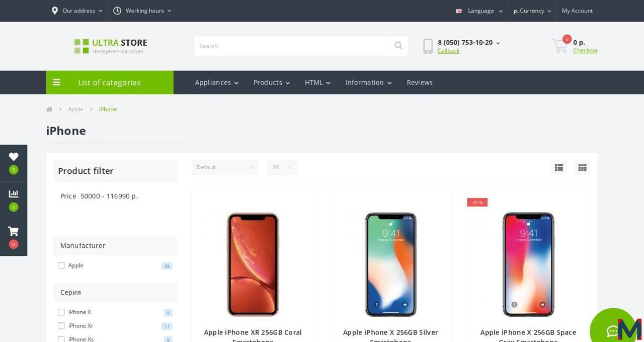Open the green chat bubble widget
The height and width of the screenshot is (342, 644).
point(613,330)
